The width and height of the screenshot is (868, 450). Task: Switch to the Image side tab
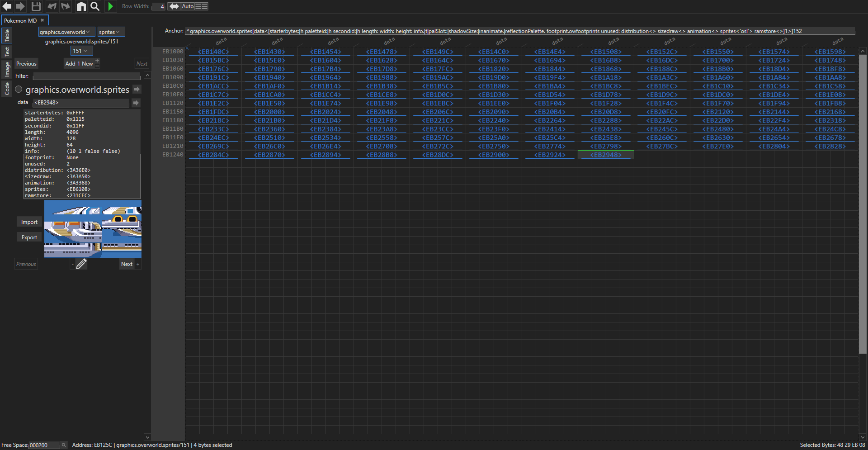click(7, 69)
